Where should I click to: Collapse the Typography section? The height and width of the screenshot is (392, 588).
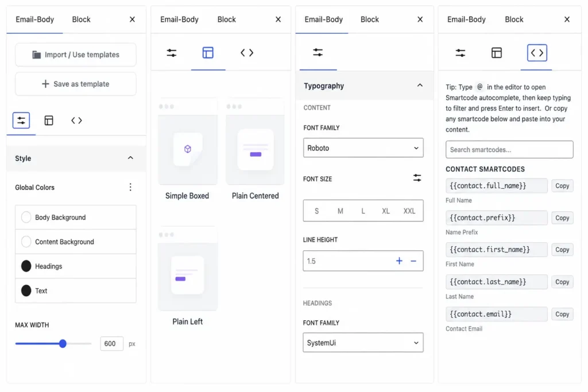420,86
